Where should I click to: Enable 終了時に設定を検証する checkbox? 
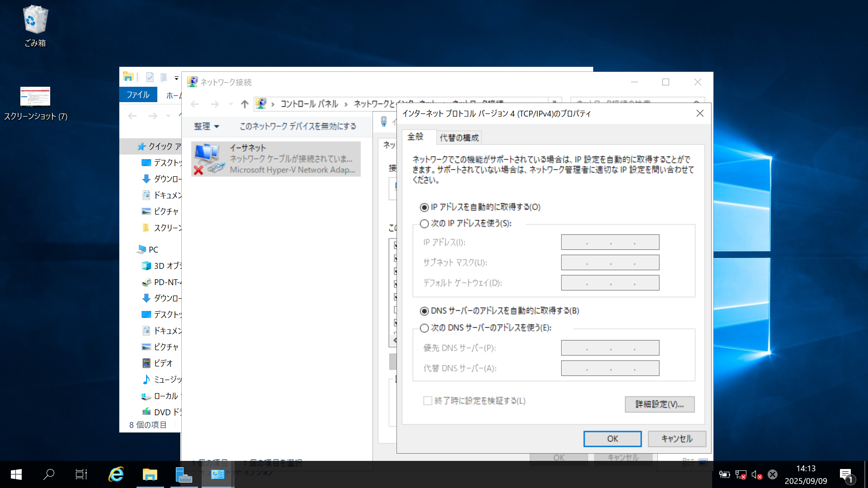click(427, 401)
